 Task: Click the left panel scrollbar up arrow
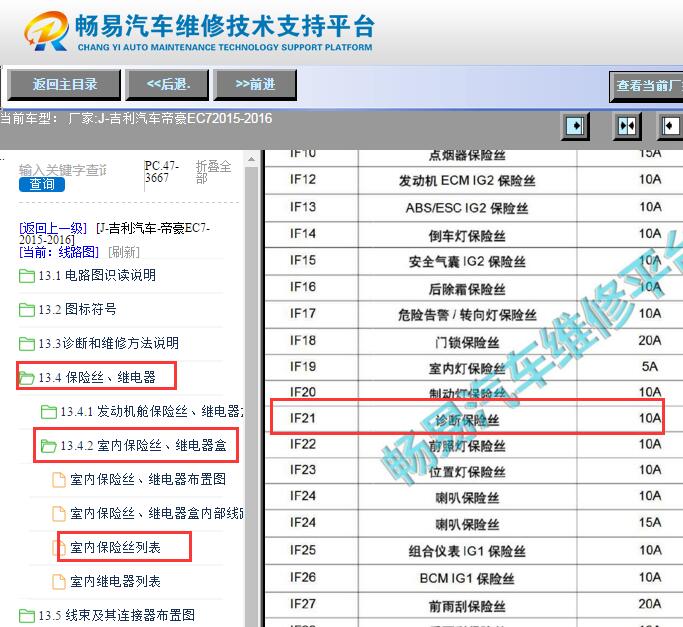click(x=251, y=159)
